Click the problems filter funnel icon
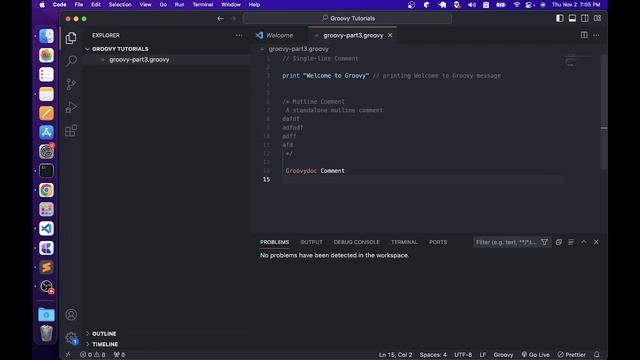Viewport: 640px width, 360px height. point(544,242)
